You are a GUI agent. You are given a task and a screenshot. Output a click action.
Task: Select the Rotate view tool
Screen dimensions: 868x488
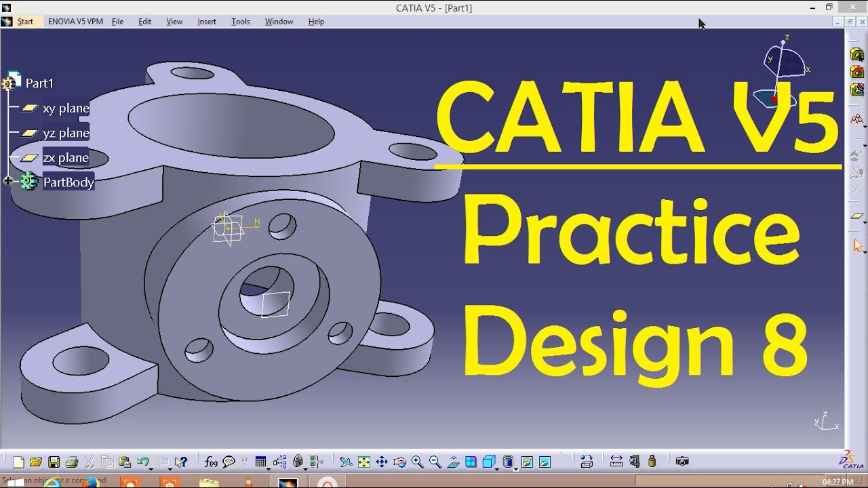(x=399, y=462)
